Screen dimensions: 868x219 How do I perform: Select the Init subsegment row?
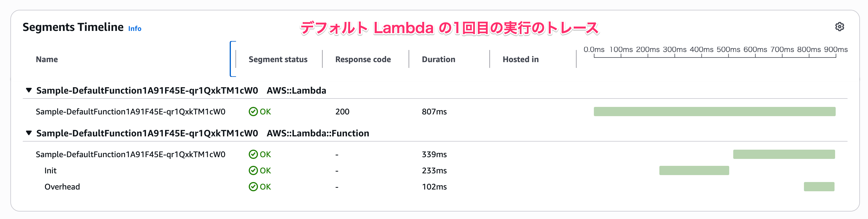point(50,170)
